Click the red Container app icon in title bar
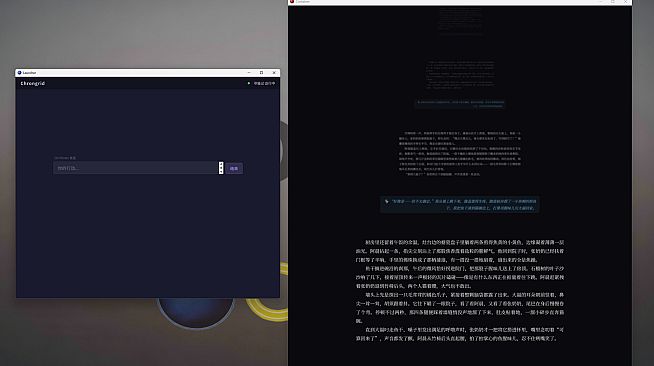The height and width of the screenshot is (366, 654). (292, 2)
